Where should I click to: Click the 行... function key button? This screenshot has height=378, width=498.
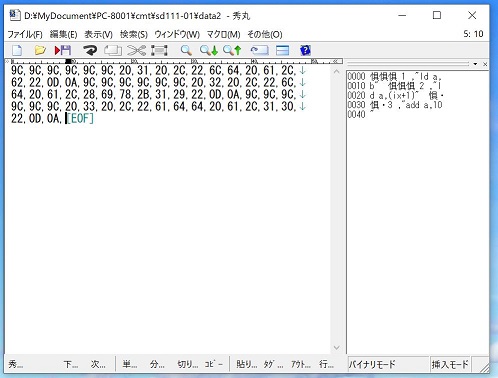tap(326, 364)
